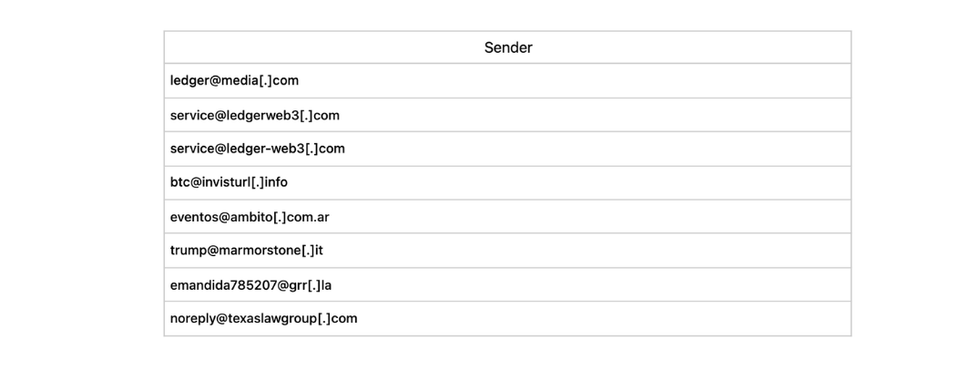Click the 'noreply' username text
Viewport: 980px width, 381px height.
tap(192, 319)
